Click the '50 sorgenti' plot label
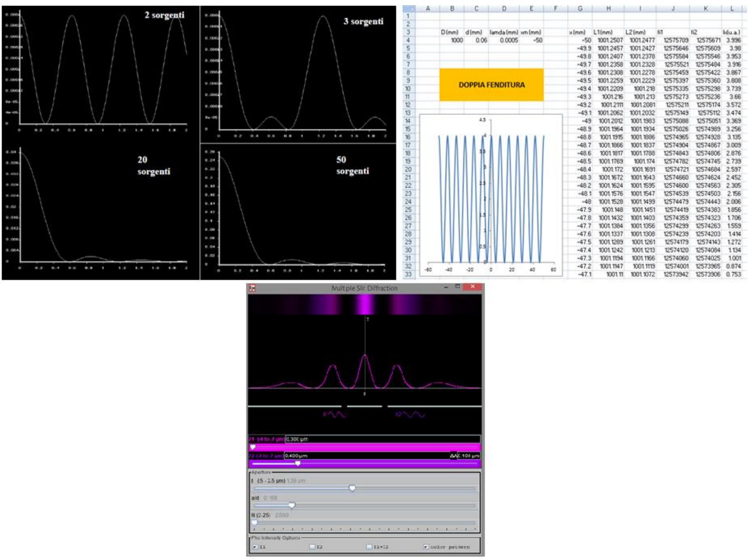Image resolution: width=748 pixels, height=560 pixels. [353, 165]
